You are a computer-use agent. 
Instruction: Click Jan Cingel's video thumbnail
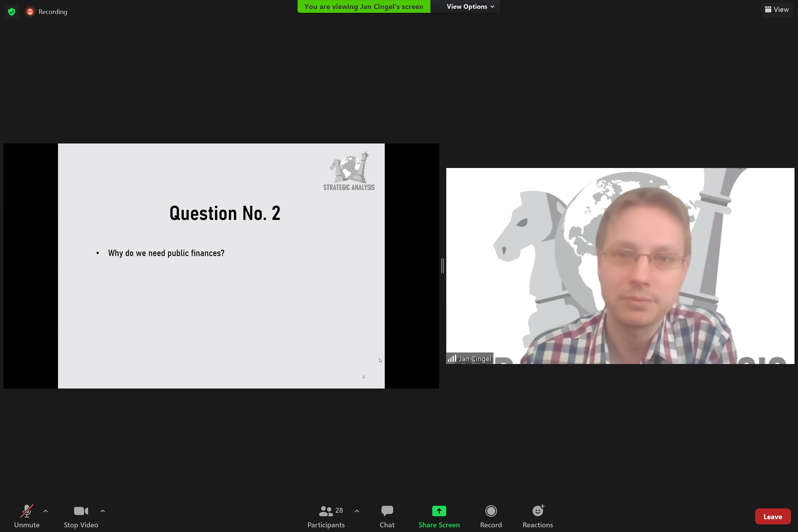[x=620, y=266]
